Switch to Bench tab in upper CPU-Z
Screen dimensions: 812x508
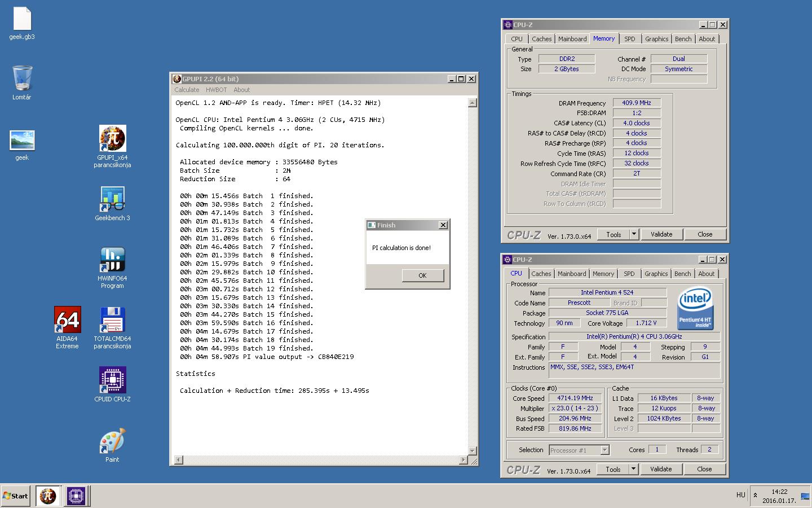(x=683, y=39)
